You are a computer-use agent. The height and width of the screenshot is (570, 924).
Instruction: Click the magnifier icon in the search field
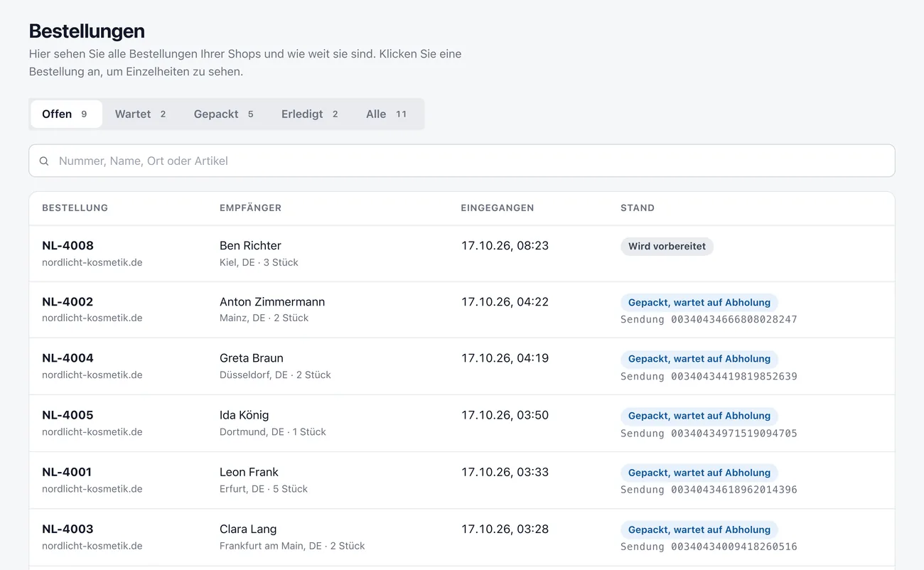44,161
